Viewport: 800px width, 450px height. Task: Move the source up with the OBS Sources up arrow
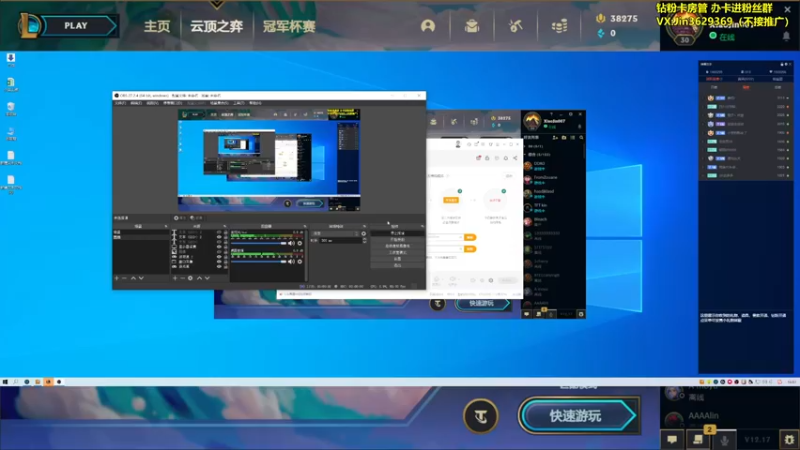click(199, 278)
